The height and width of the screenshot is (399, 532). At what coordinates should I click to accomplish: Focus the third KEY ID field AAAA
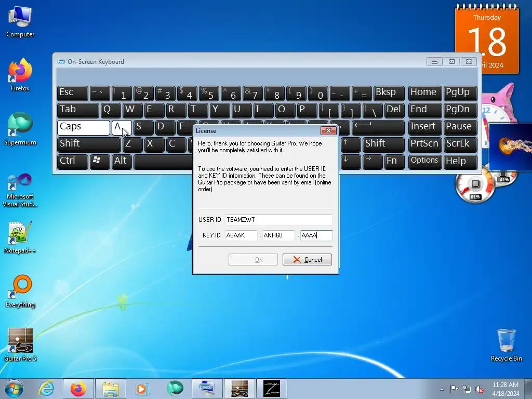tap(316, 235)
